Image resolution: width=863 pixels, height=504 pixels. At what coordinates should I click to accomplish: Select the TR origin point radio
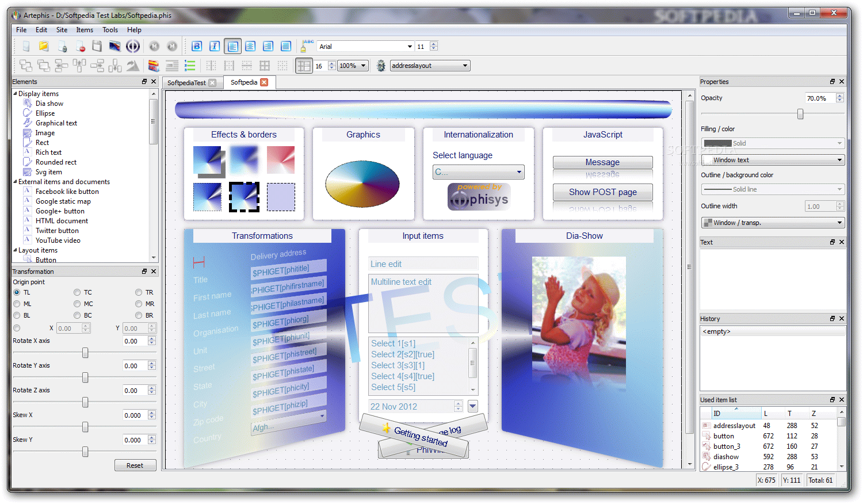coord(139,292)
